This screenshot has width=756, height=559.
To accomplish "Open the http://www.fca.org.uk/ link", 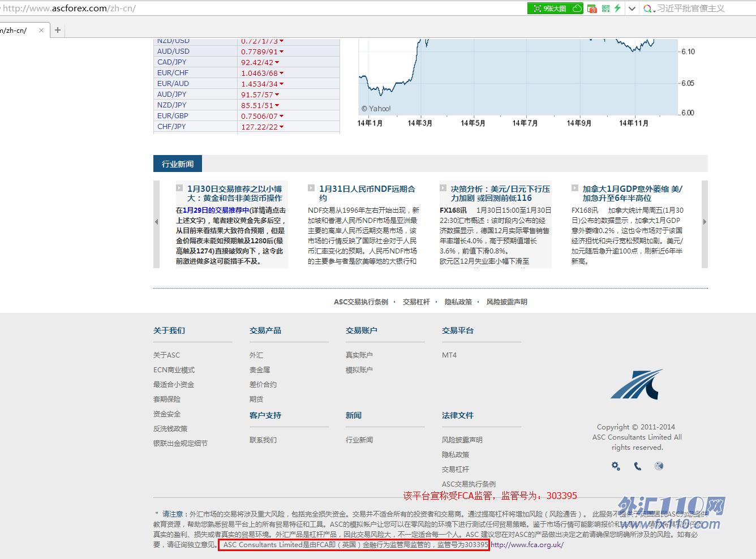I will 527,545.
